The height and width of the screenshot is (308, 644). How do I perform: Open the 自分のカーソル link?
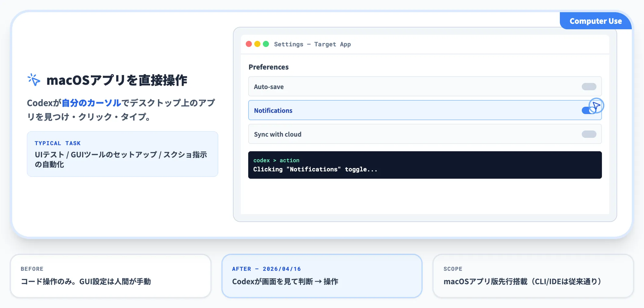[91, 103]
